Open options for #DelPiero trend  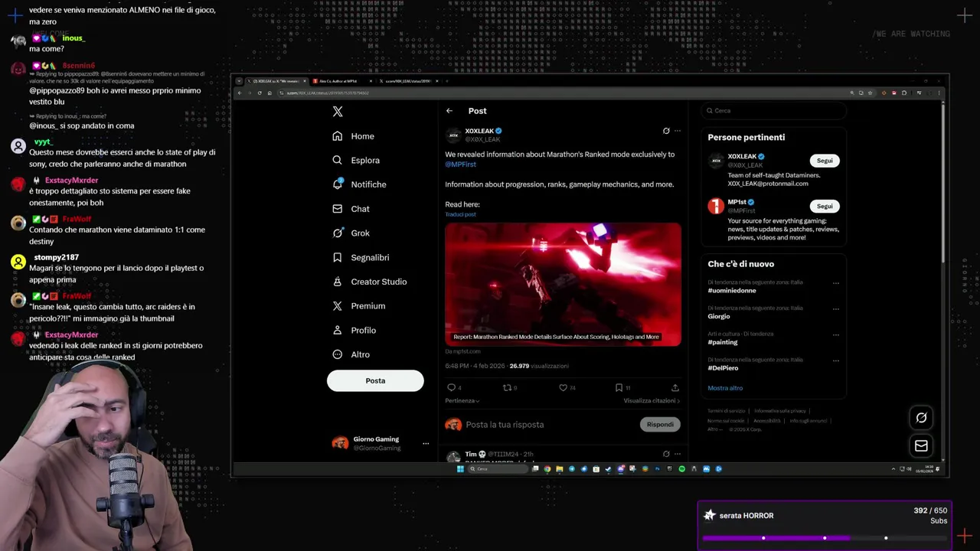tap(835, 361)
